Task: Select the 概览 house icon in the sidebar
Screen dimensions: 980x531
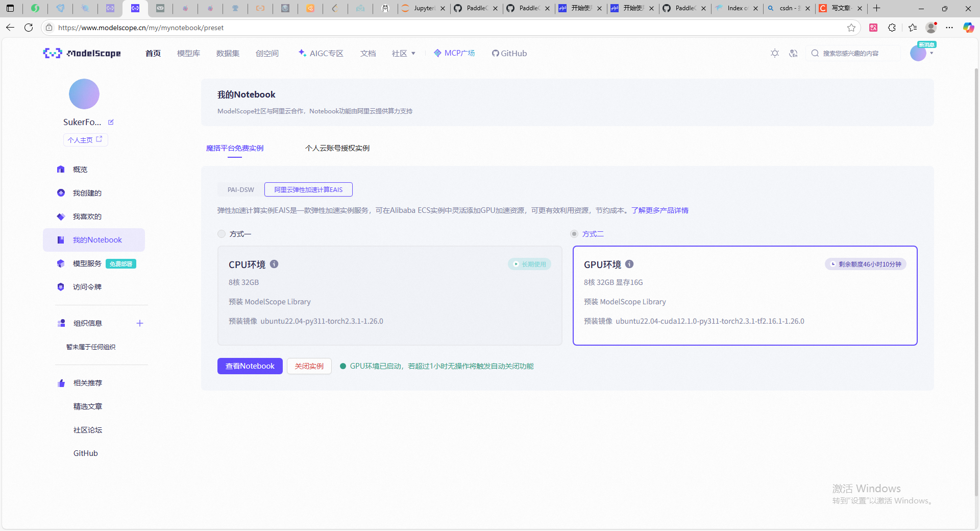Action: (61, 169)
